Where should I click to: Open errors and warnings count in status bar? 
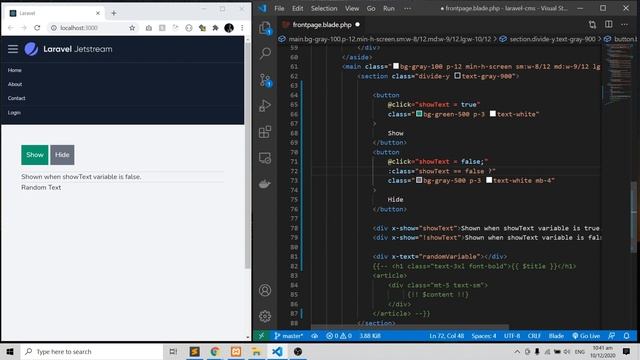click(339, 336)
